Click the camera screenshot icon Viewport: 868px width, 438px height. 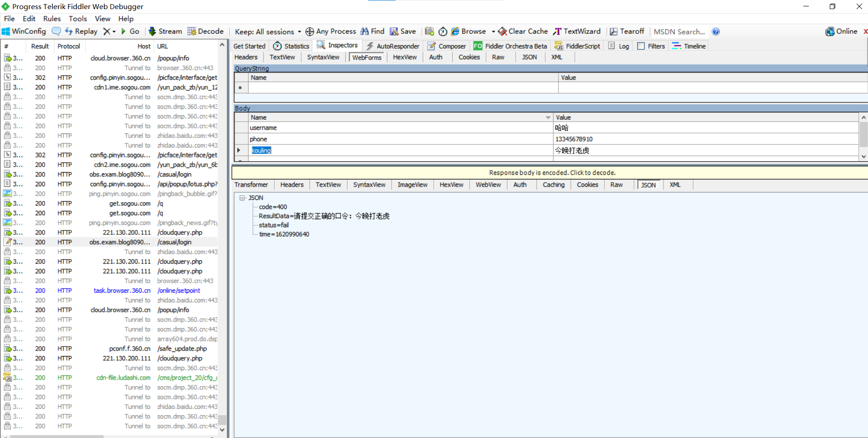(429, 31)
